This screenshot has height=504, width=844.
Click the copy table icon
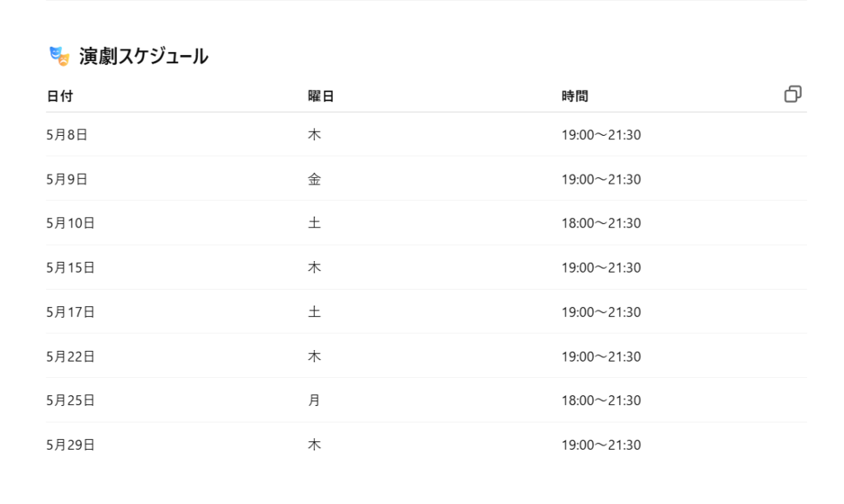[x=793, y=94]
